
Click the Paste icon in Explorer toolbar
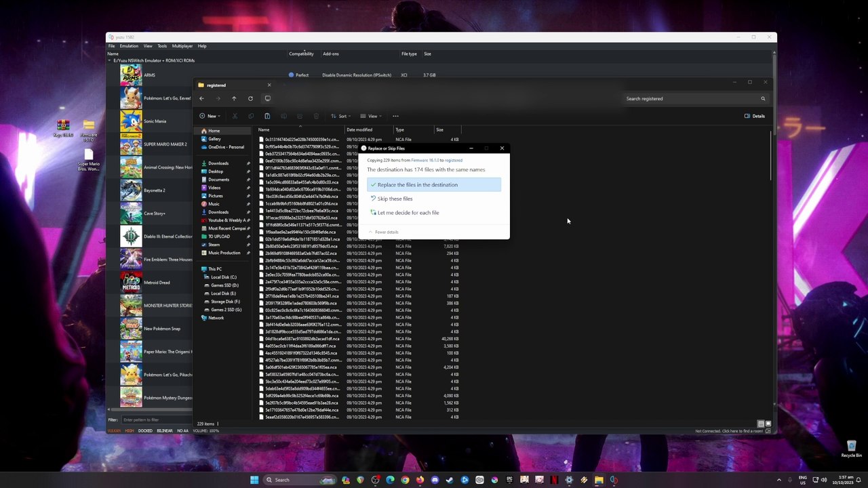click(x=267, y=116)
